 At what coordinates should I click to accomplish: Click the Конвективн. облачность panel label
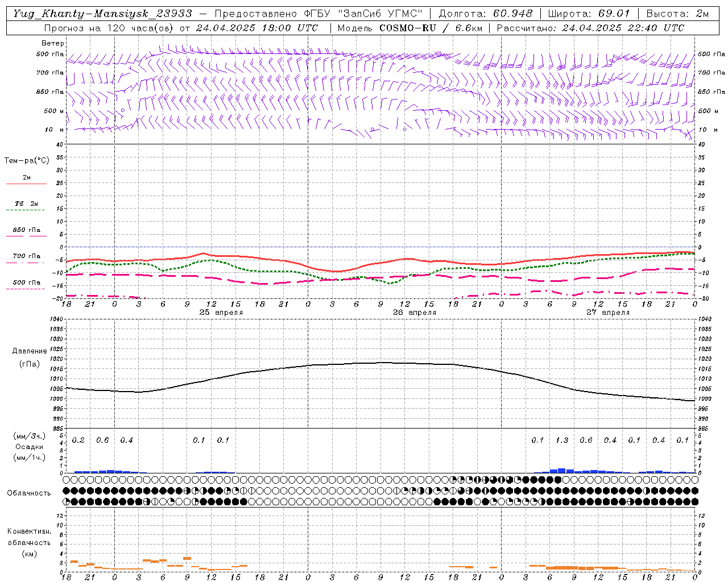tap(29, 542)
